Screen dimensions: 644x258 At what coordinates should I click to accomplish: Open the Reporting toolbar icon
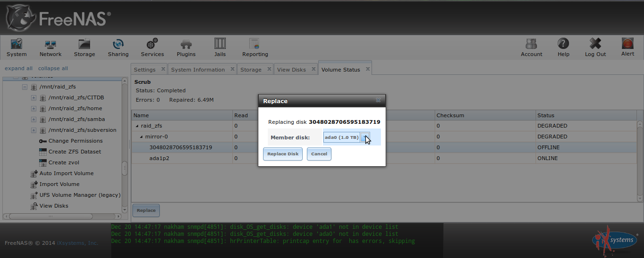[255, 44]
